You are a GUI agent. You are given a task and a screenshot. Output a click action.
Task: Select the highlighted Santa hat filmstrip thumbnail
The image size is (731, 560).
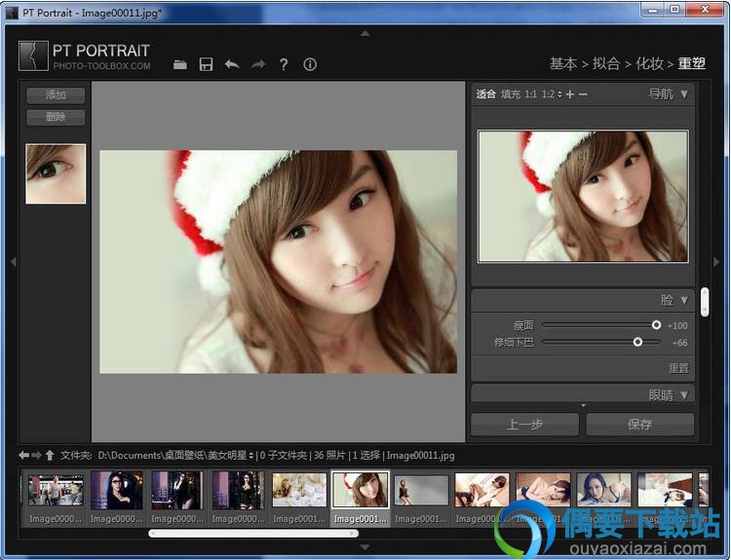tap(360, 490)
